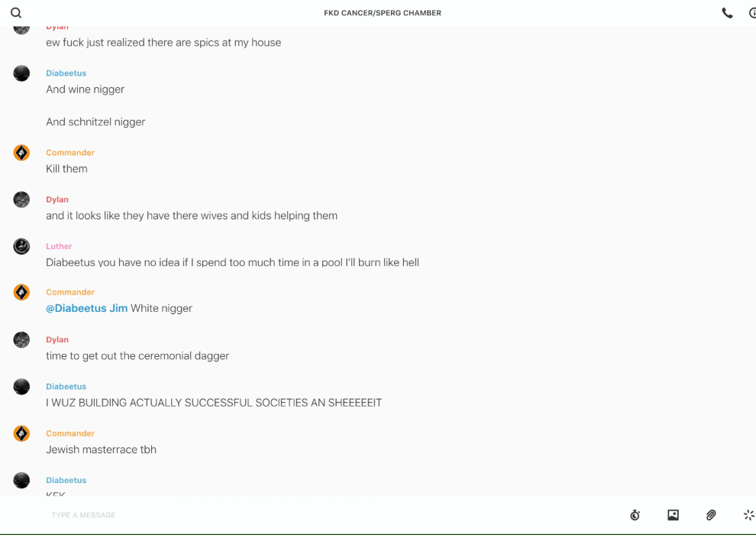Click the send image icon
Viewport: 756px width, 535px height.
point(673,514)
